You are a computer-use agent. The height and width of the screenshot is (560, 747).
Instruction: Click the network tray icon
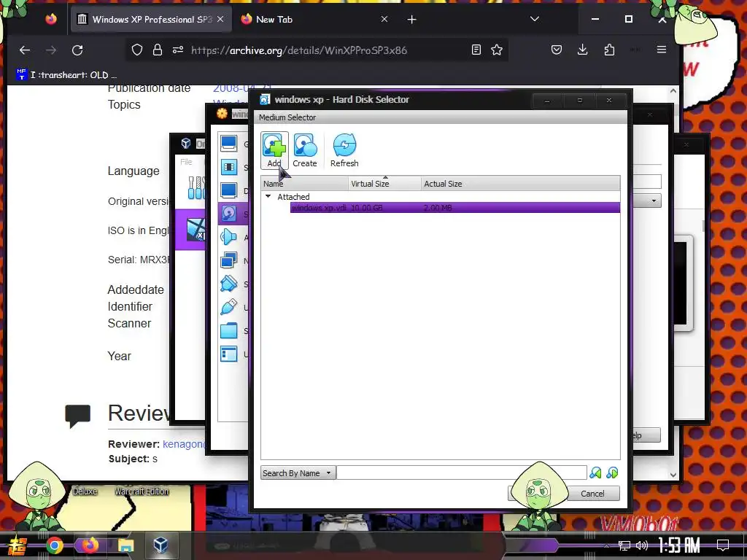624,545
